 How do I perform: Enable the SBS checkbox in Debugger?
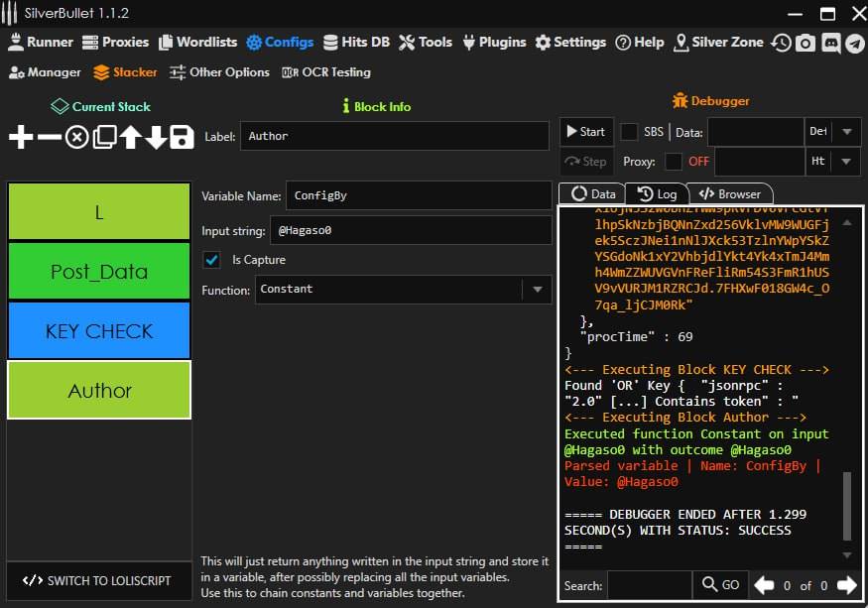tap(629, 132)
